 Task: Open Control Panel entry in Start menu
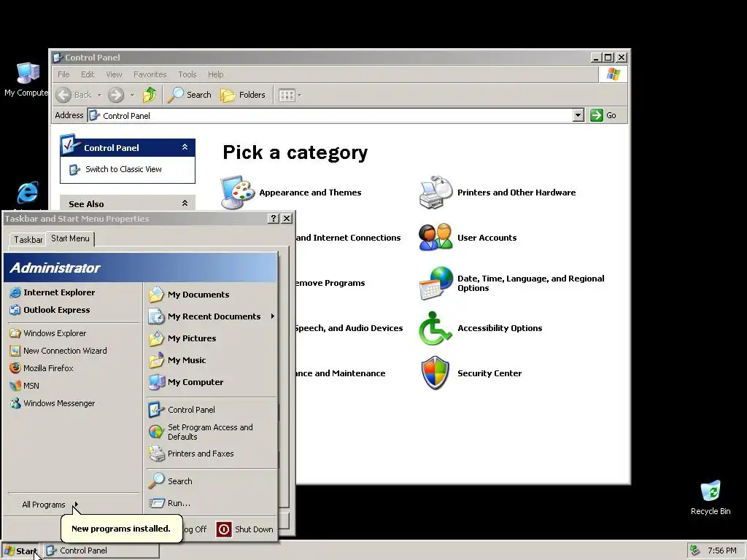[182, 410]
